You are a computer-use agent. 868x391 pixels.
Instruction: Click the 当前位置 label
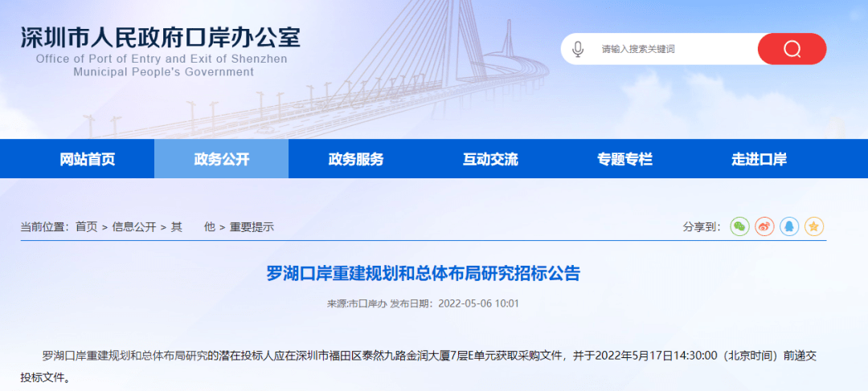[45, 226]
